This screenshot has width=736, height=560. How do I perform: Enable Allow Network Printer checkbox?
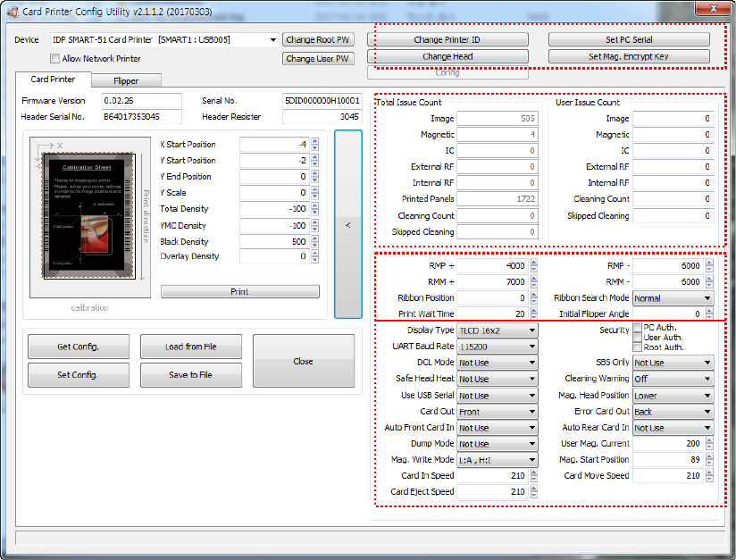pyautogui.click(x=54, y=59)
